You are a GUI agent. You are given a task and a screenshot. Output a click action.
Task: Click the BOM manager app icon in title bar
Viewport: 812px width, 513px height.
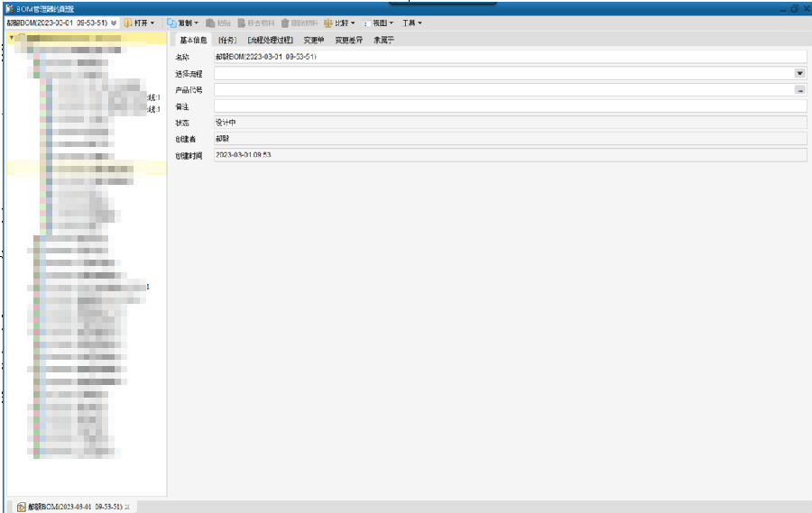pos(9,8)
